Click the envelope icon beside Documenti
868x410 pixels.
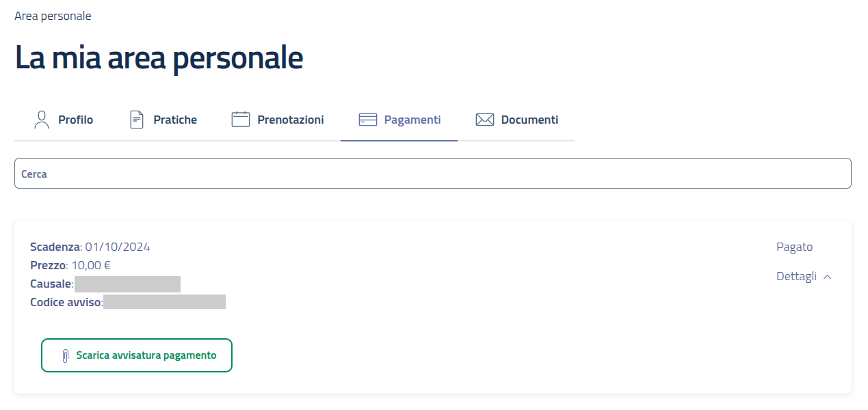[485, 120]
